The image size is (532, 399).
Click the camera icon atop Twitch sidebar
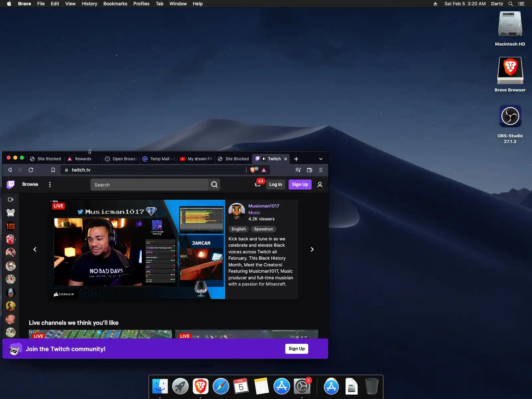[11, 199]
